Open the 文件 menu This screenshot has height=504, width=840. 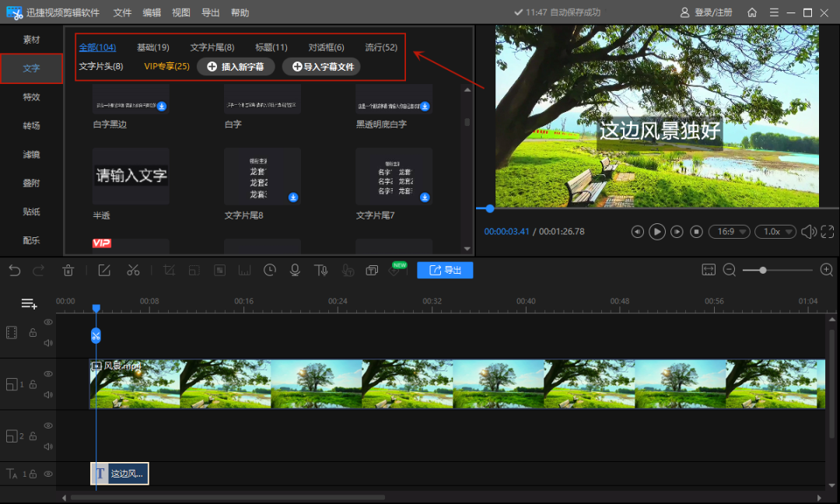pos(122,12)
